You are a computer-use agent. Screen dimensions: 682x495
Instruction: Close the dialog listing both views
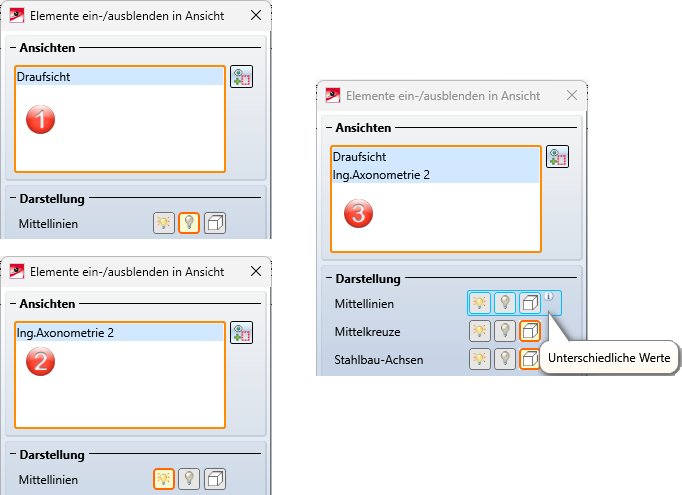tap(572, 95)
